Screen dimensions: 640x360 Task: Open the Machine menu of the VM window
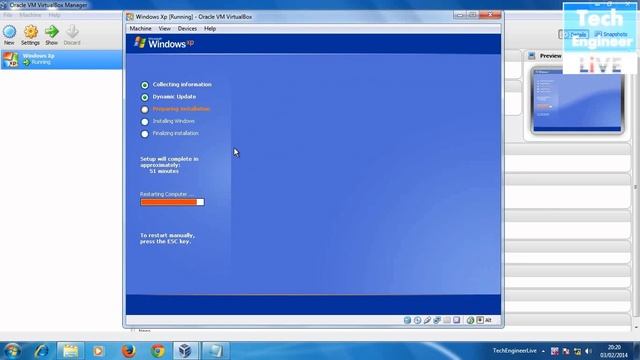click(x=140, y=29)
